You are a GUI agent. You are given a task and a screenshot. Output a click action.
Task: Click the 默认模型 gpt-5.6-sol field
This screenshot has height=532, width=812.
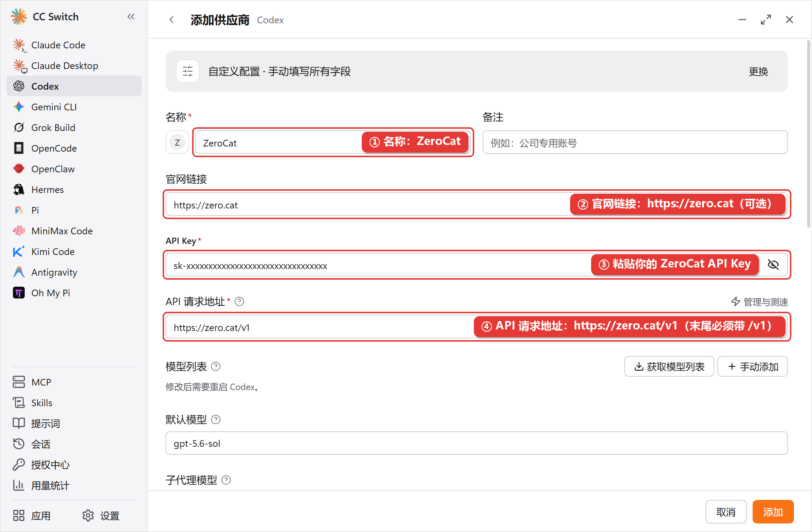point(476,443)
